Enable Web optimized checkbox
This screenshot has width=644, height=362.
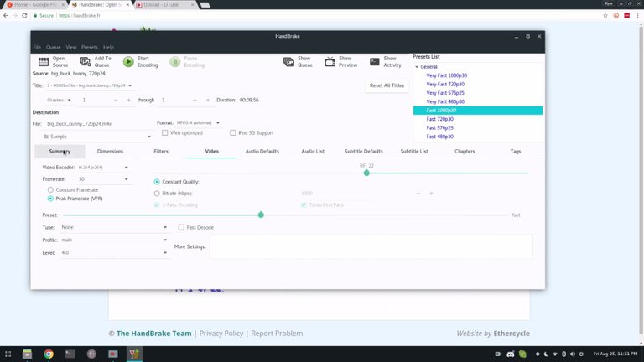(164, 132)
